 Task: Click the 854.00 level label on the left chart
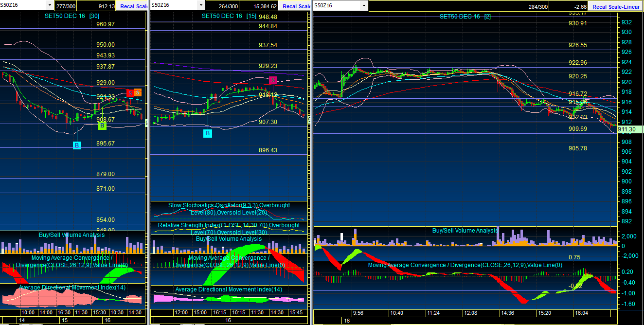click(x=106, y=220)
